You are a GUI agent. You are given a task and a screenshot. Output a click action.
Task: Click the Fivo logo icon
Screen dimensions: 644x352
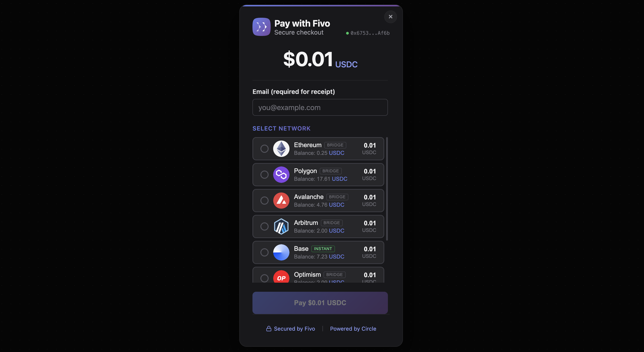[261, 27]
